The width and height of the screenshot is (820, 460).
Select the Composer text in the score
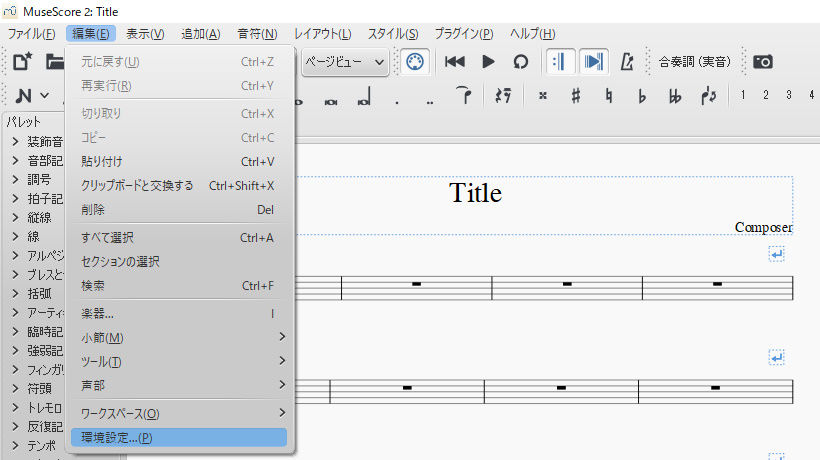[764, 227]
